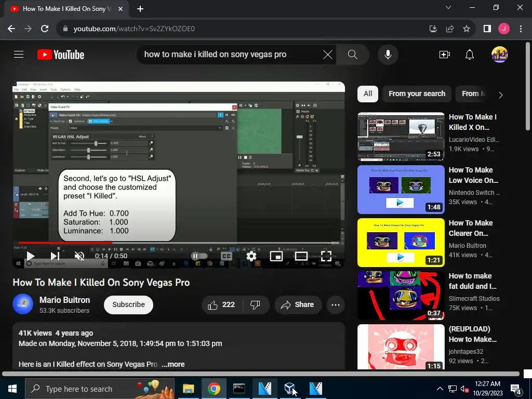Toggle closed captions CC
The image size is (532, 399).
227,256
